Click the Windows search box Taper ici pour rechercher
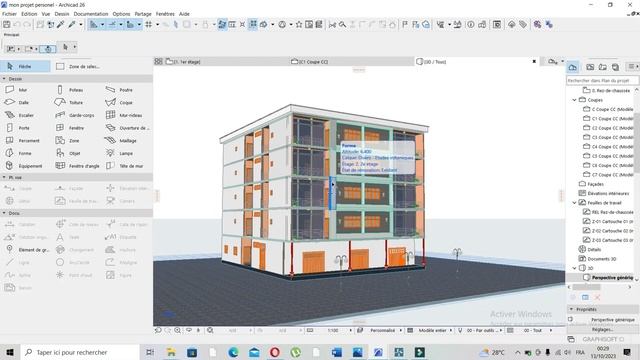Image resolution: width=640 pixels, height=360 pixels. pos(80,352)
